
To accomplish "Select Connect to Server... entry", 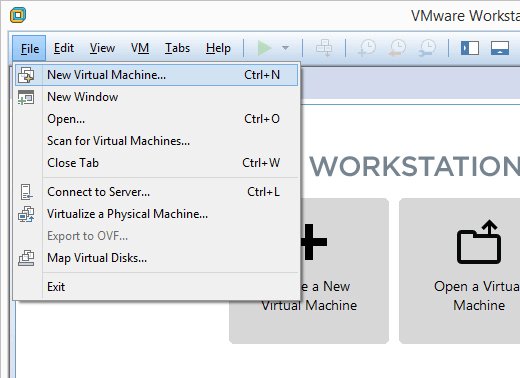I will pos(156,192).
